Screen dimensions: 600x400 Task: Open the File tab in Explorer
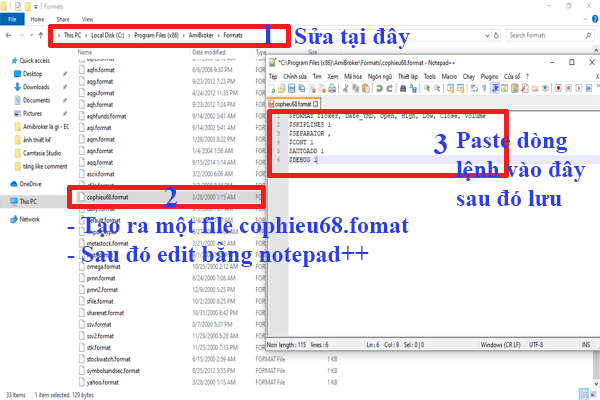coord(12,19)
